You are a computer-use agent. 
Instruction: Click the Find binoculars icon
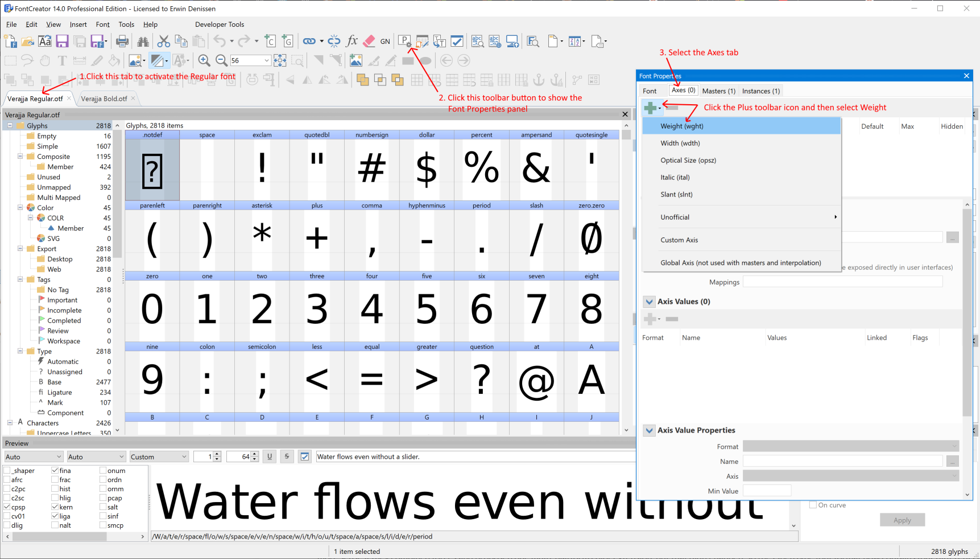(x=143, y=41)
